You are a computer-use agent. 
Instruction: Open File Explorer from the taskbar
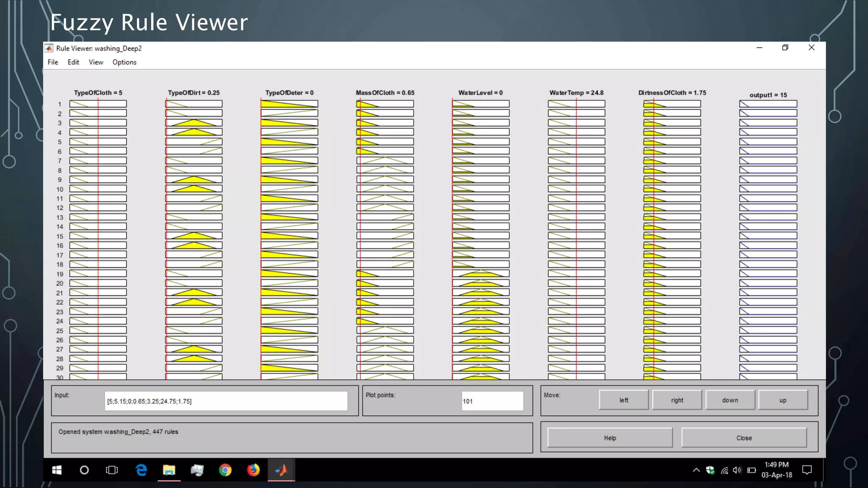pos(169,470)
